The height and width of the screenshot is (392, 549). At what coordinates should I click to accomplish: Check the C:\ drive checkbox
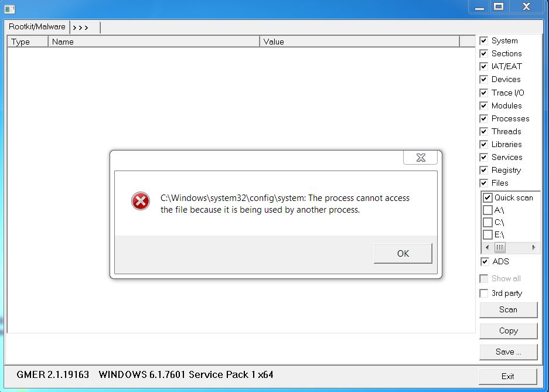tap(487, 222)
